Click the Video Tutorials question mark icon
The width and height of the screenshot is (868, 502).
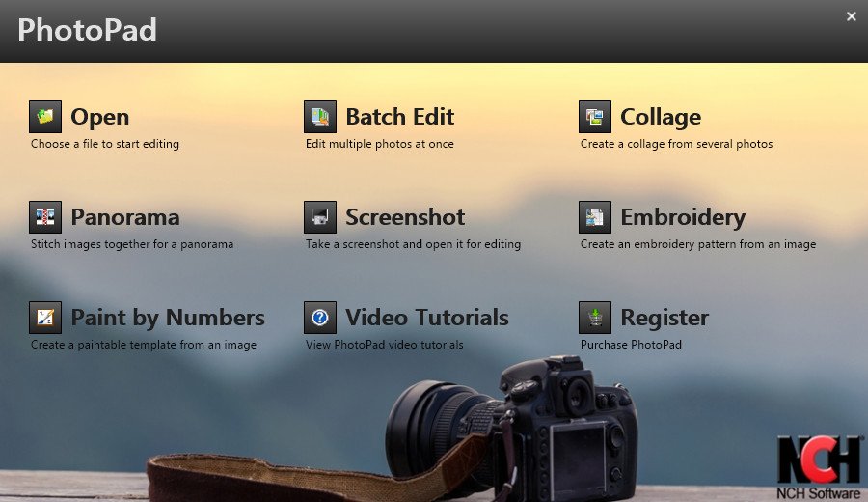320,318
